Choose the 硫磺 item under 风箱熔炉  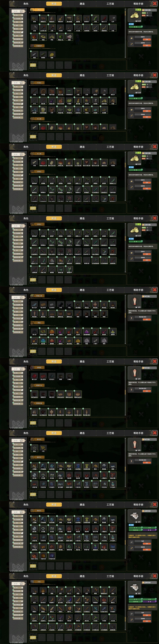pyautogui.click(x=52, y=55)
